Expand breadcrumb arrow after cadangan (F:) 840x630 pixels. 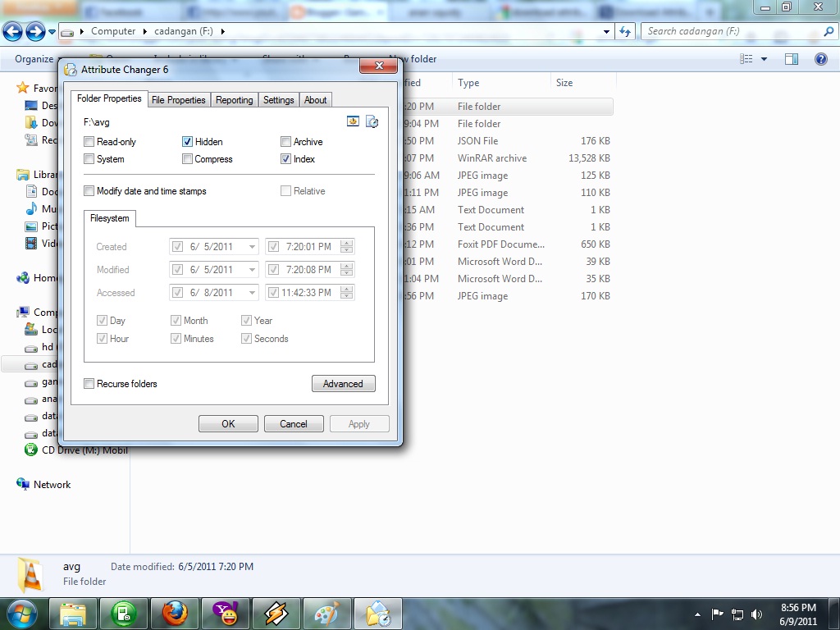point(223,32)
